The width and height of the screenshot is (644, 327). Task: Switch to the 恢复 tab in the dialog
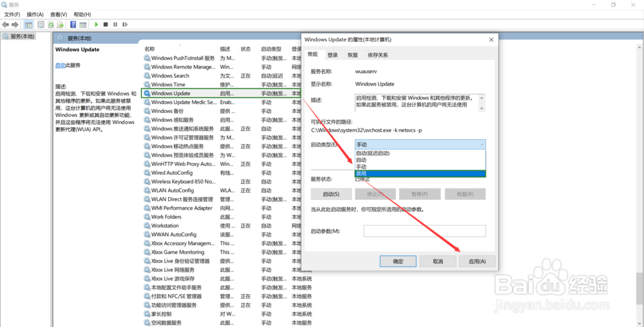pos(353,55)
